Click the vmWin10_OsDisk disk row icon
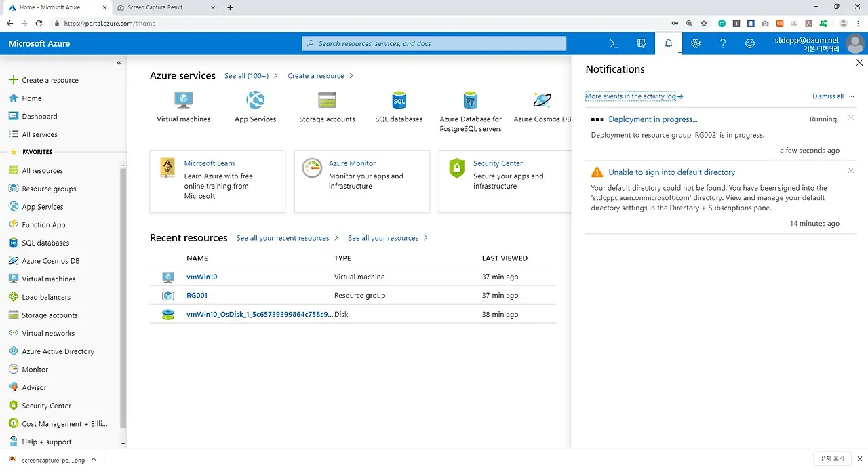The width and height of the screenshot is (868, 470). 168,315
